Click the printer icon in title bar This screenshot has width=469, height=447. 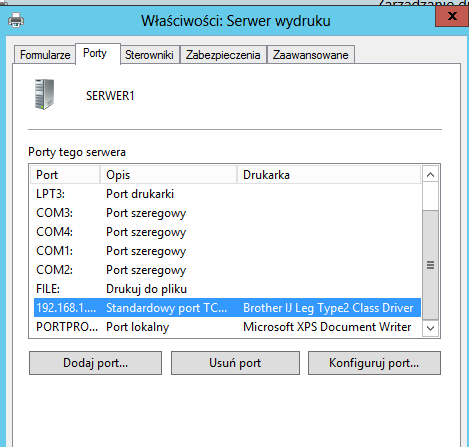[x=16, y=20]
